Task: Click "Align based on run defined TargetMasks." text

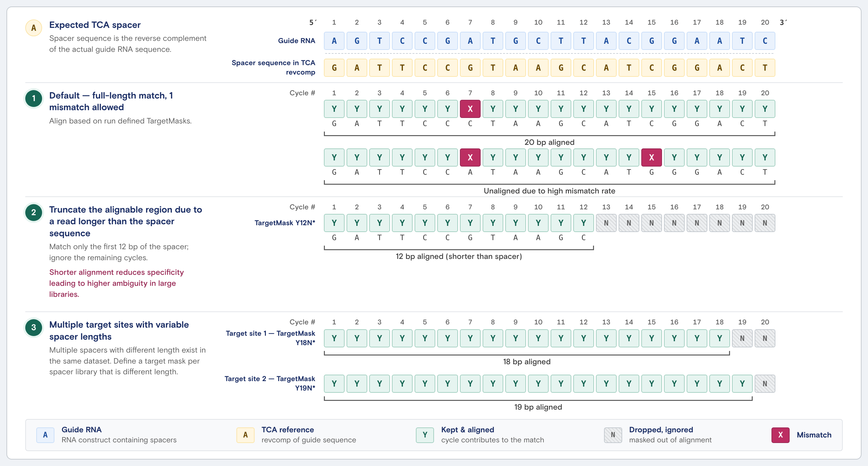Action: [120, 121]
